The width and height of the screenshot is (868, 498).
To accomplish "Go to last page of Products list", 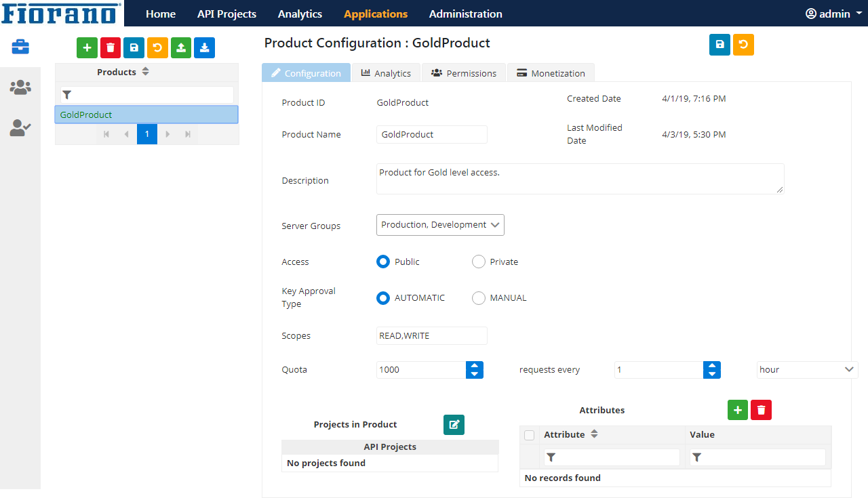I will tap(188, 134).
